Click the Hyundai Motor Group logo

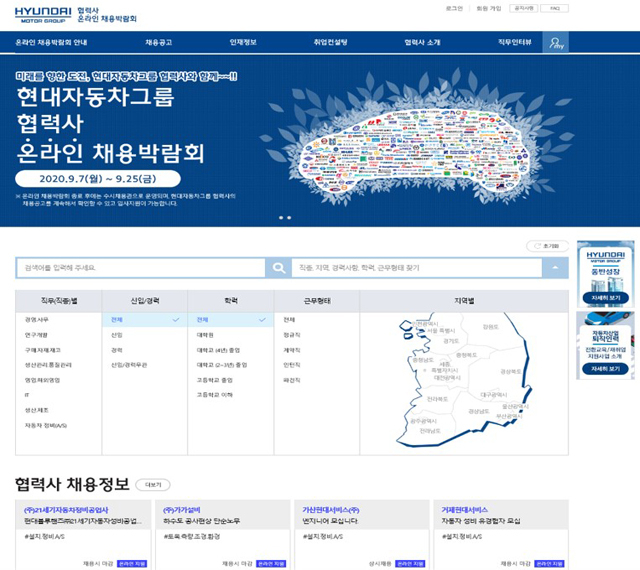[43, 15]
